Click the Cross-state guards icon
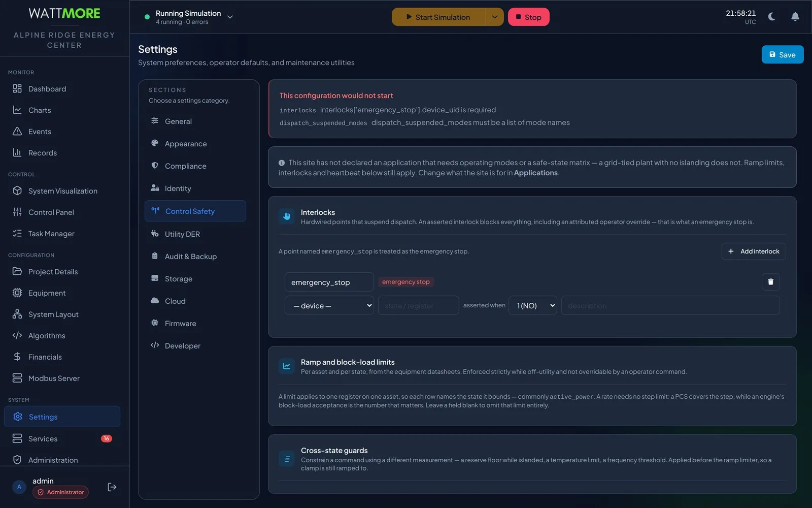Image resolution: width=812 pixels, height=508 pixels. point(287,459)
